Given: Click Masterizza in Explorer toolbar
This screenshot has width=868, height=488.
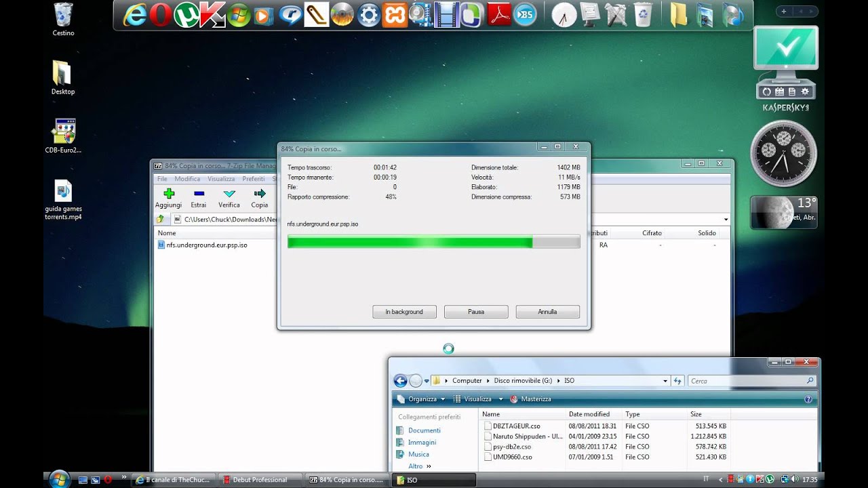Looking at the screenshot, I should coord(530,399).
